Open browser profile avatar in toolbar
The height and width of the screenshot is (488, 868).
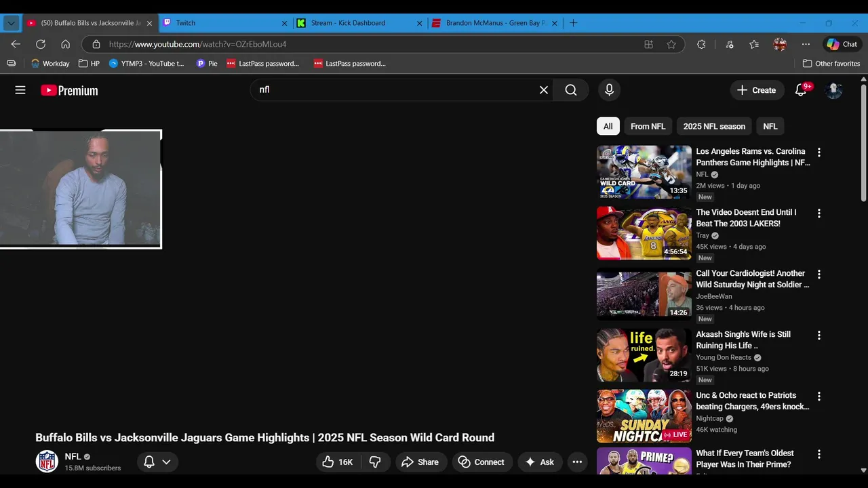pyautogui.click(x=780, y=44)
